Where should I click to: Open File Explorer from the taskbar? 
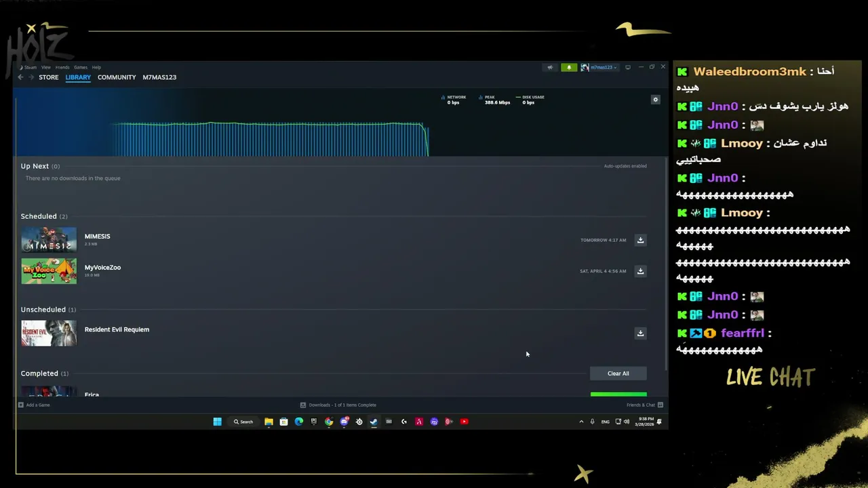pyautogui.click(x=269, y=422)
